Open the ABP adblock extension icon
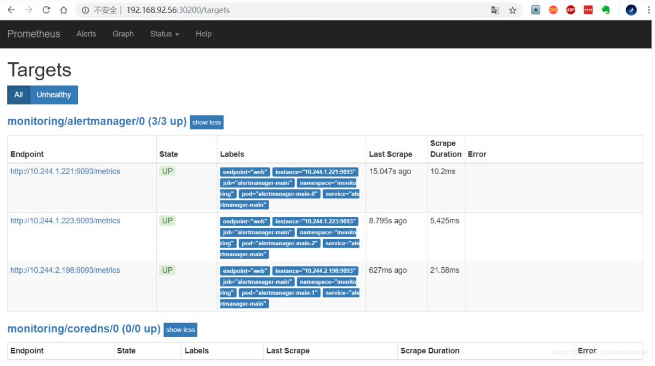655x366 pixels. coord(571,10)
